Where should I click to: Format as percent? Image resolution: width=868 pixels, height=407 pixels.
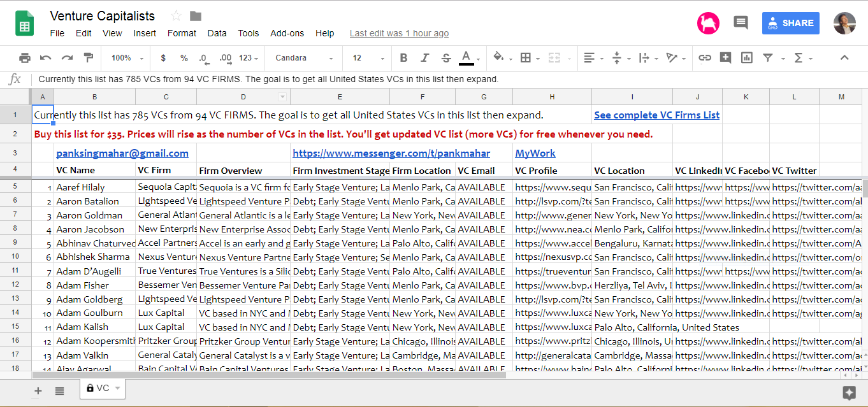[184, 58]
